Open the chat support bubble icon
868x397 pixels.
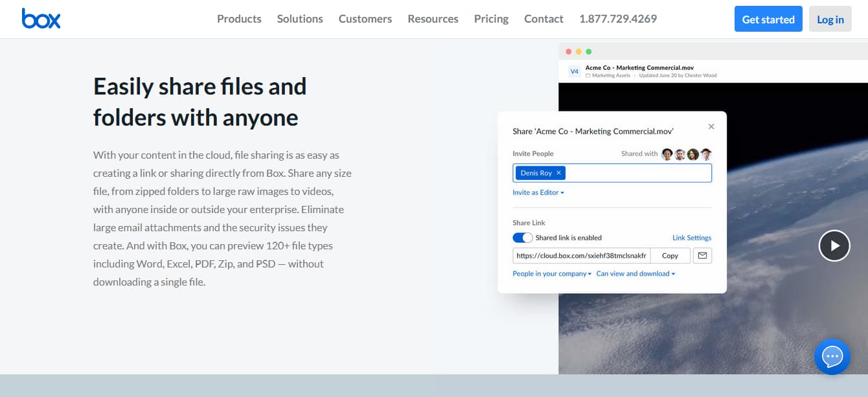pyautogui.click(x=832, y=356)
